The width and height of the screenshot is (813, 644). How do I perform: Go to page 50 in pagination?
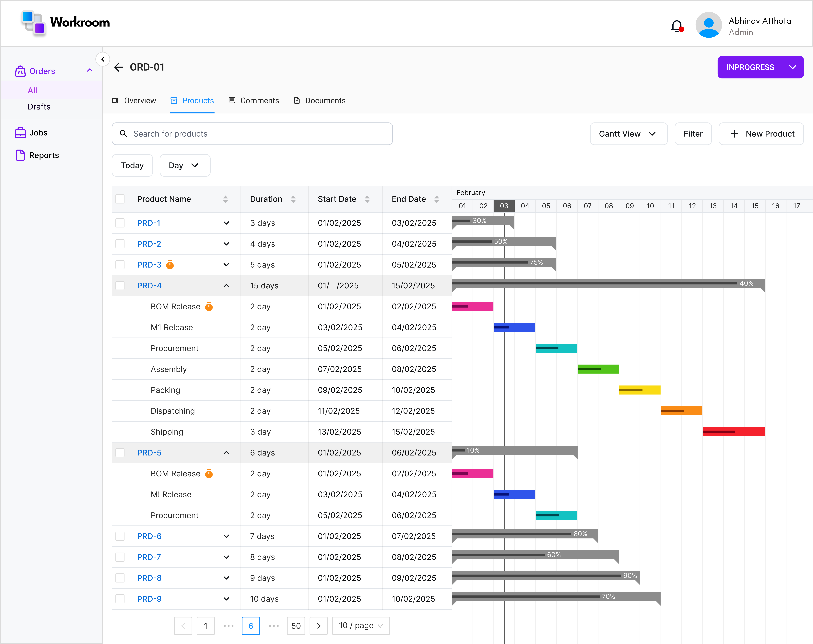(x=296, y=626)
